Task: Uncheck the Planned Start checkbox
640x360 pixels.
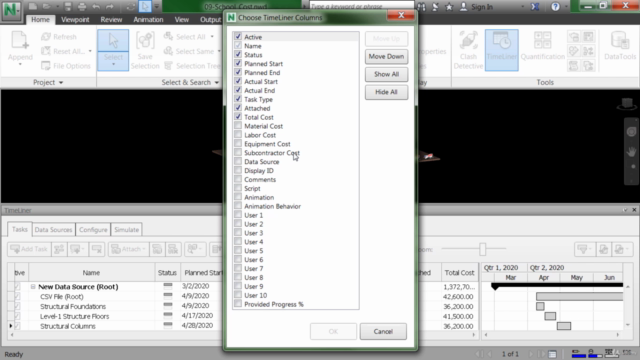Action: pos(238,63)
